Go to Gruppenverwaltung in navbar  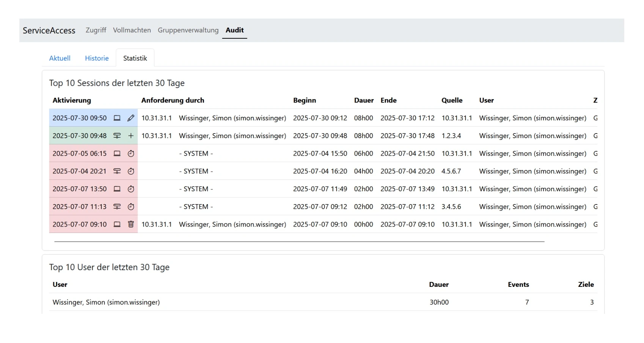pos(188,30)
